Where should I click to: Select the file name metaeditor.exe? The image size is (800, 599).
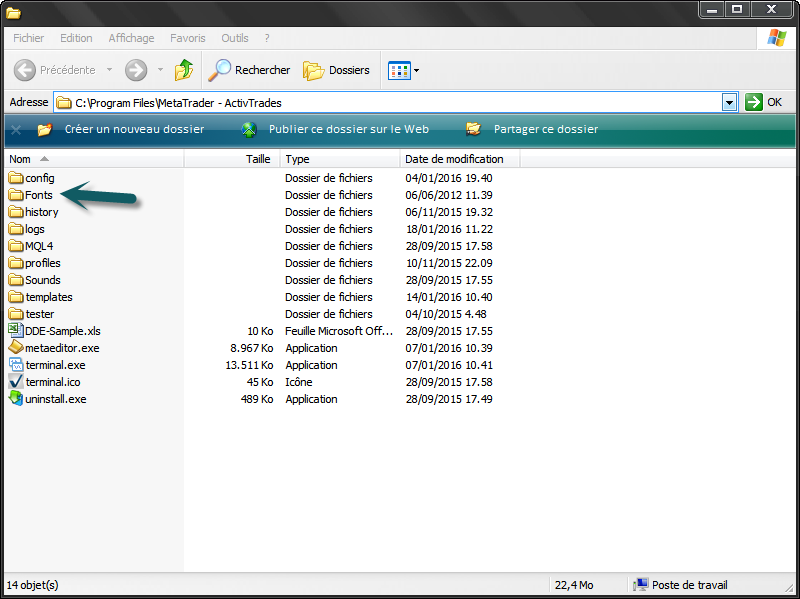[x=62, y=348]
